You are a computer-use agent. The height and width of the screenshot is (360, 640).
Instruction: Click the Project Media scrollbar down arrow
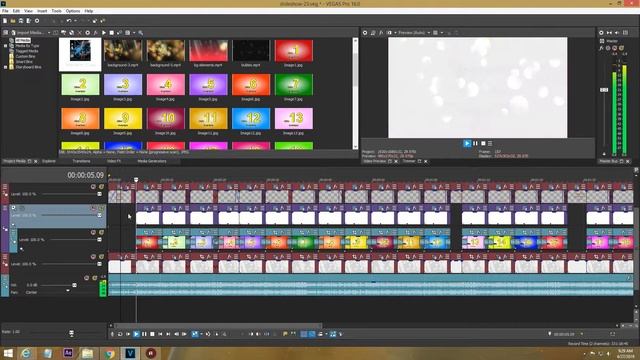click(355, 147)
